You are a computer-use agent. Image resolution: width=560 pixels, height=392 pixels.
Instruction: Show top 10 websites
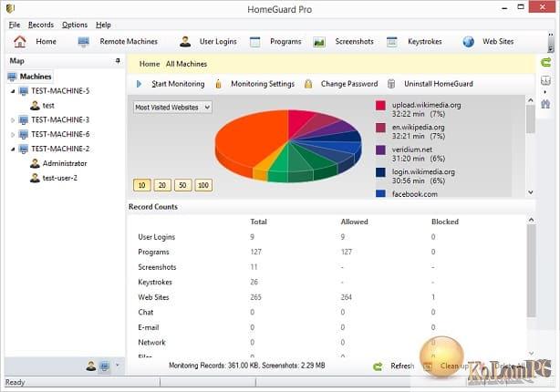pos(141,185)
